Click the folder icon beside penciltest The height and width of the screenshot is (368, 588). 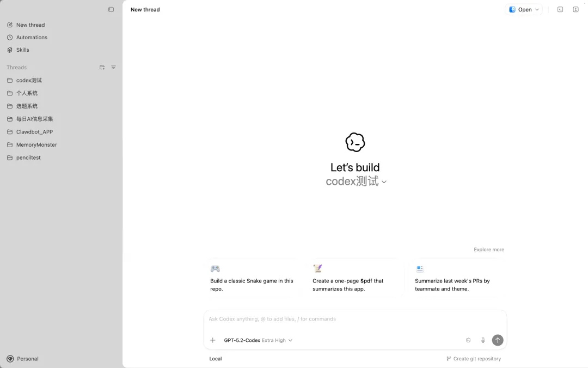point(10,158)
